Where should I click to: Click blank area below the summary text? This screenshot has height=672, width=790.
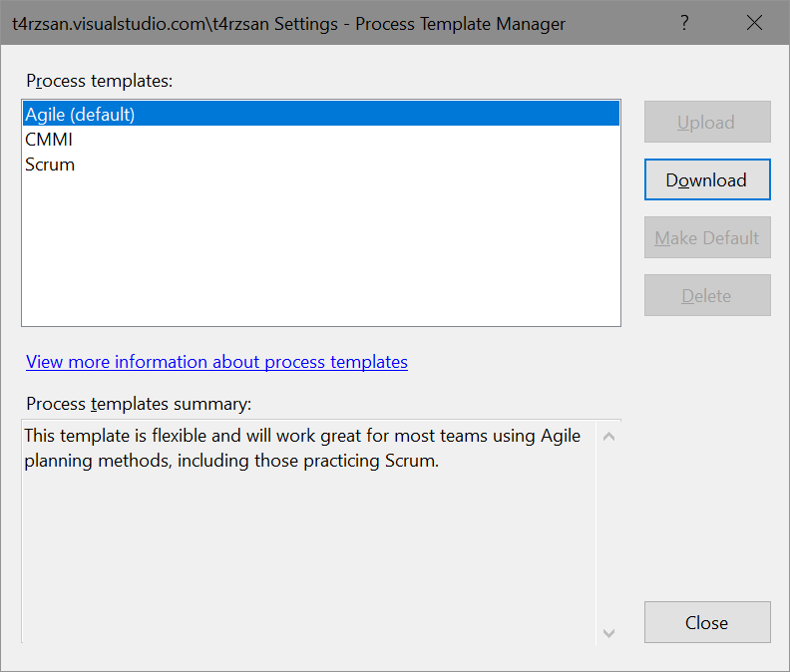coord(299,558)
